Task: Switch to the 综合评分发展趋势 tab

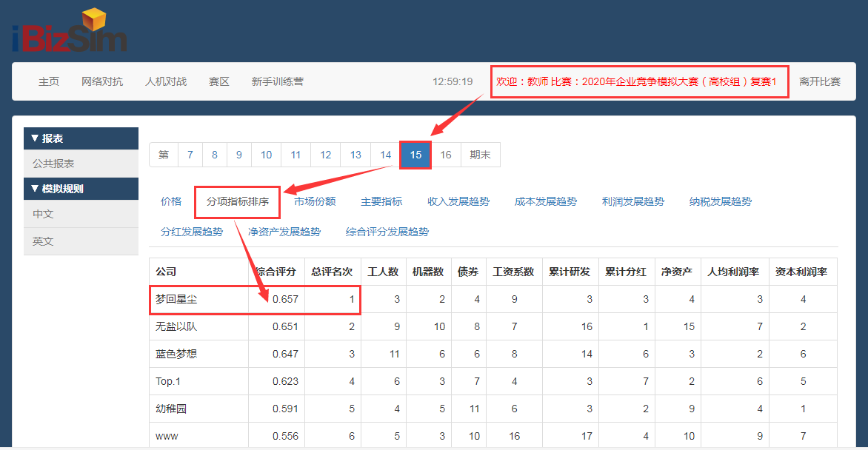Action: coord(387,232)
